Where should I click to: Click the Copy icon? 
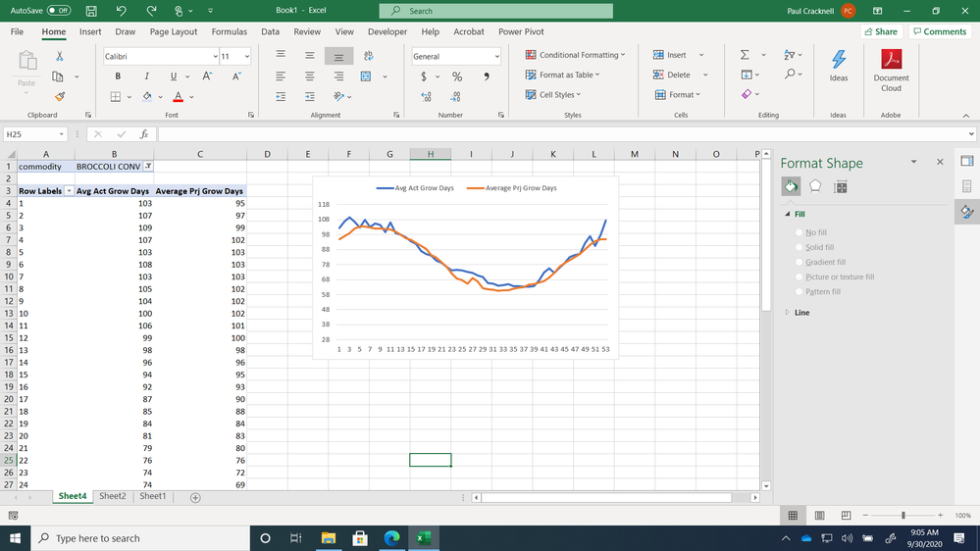[58, 76]
